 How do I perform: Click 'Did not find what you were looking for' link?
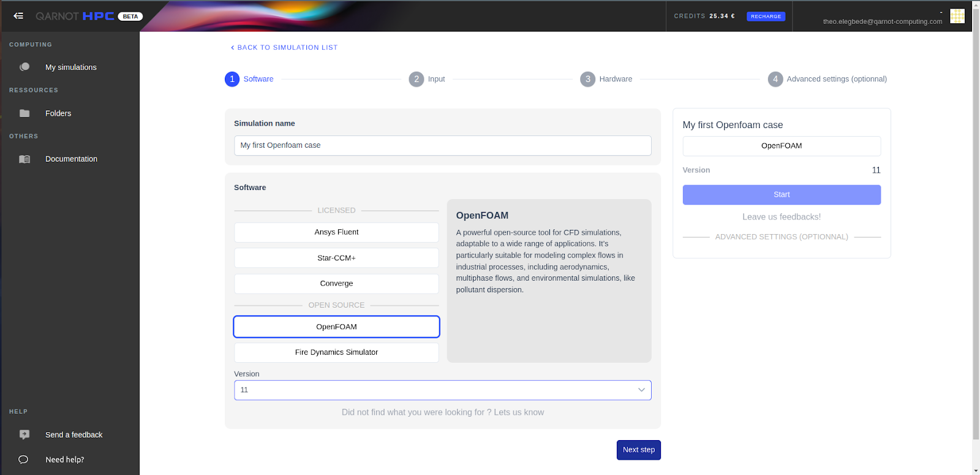pyautogui.click(x=442, y=412)
